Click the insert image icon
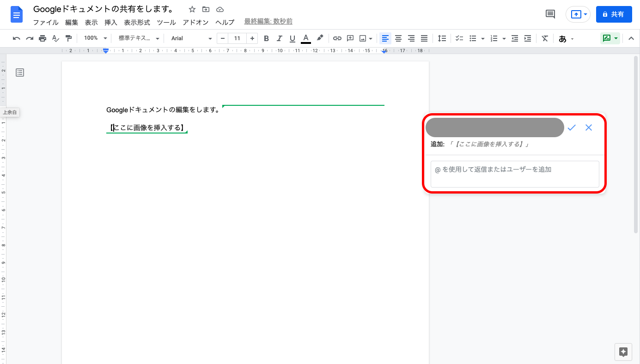The image size is (640, 364). [x=363, y=38]
